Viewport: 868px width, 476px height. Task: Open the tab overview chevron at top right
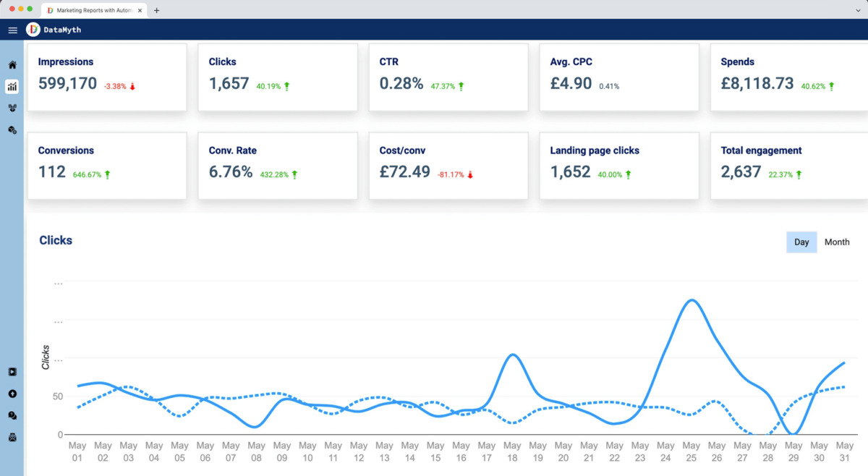coord(858,10)
